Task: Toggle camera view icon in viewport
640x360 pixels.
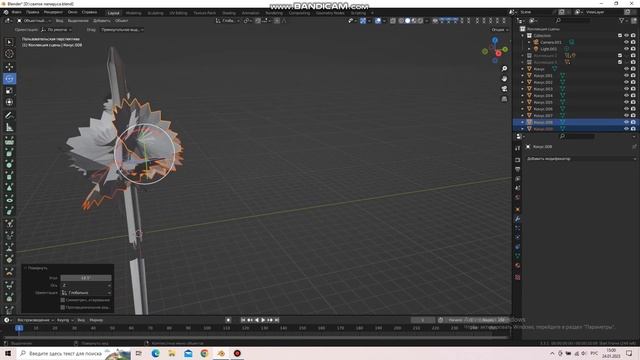Action: (x=504, y=89)
